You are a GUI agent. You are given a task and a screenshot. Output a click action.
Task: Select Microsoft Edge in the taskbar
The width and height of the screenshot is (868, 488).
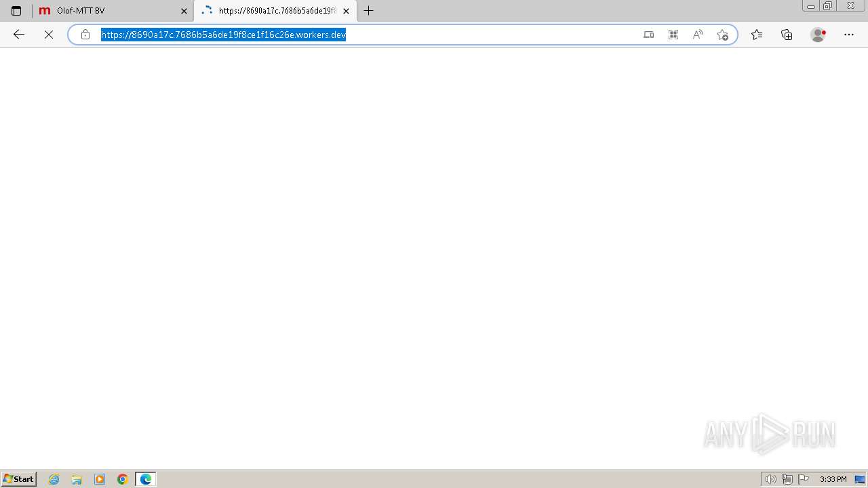coord(146,479)
